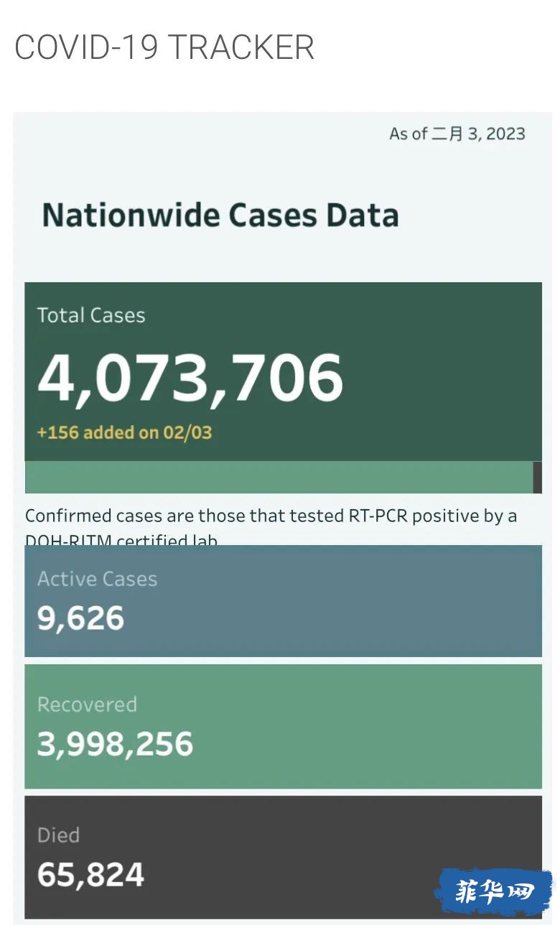The width and height of the screenshot is (560, 925).
Task: Click the Total Cases label text
Action: point(91,315)
